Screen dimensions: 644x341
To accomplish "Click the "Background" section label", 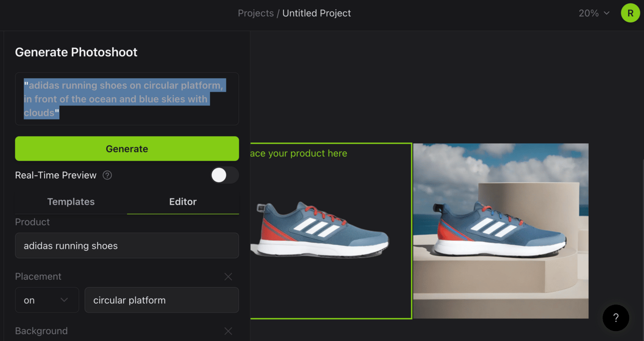I will [41, 331].
